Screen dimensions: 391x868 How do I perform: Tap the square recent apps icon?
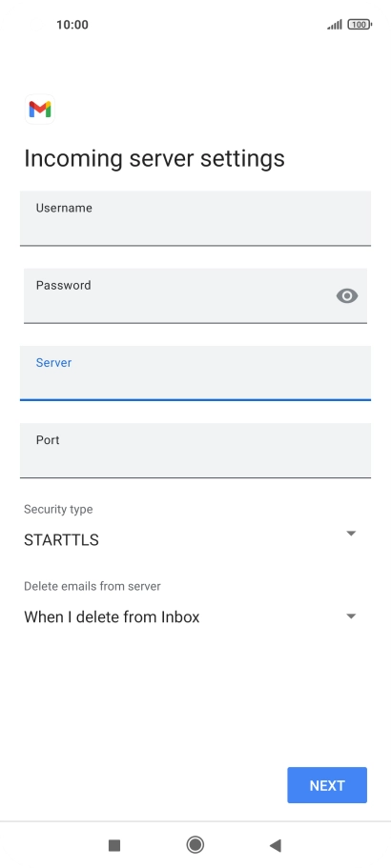click(x=114, y=845)
